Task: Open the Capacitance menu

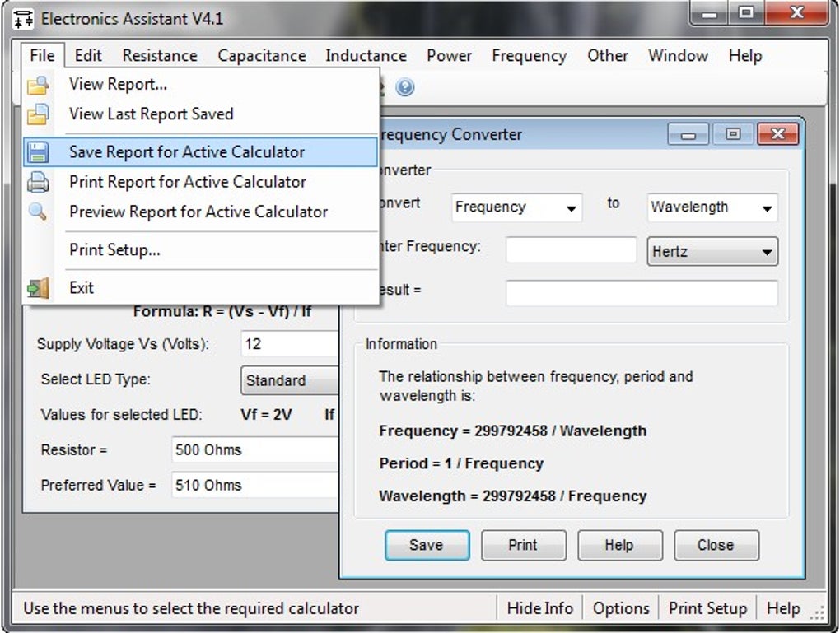Action: click(261, 55)
